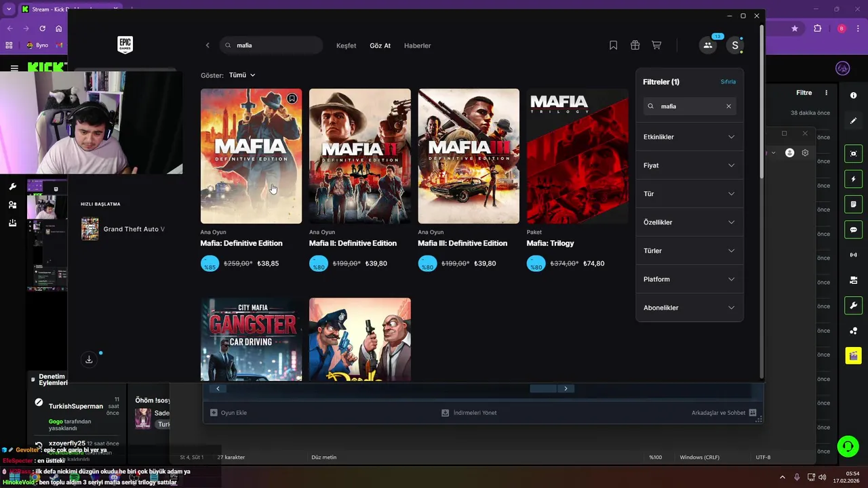Open Mafia III: Definitive Edition title link
Screen dimensions: 868x488
462,243
